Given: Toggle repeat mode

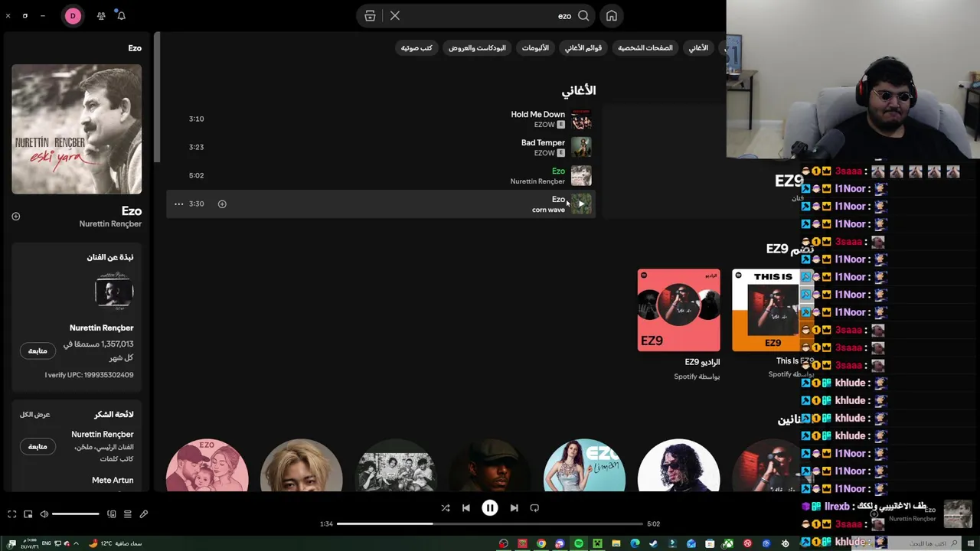Looking at the screenshot, I should pyautogui.click(x=534, y=507).
